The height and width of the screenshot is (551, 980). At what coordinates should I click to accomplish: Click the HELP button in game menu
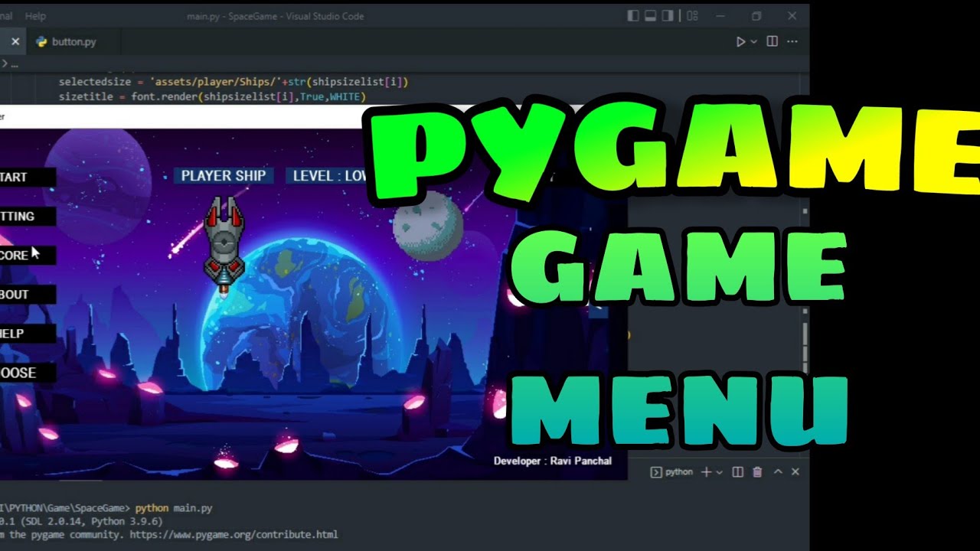point(28,334)
